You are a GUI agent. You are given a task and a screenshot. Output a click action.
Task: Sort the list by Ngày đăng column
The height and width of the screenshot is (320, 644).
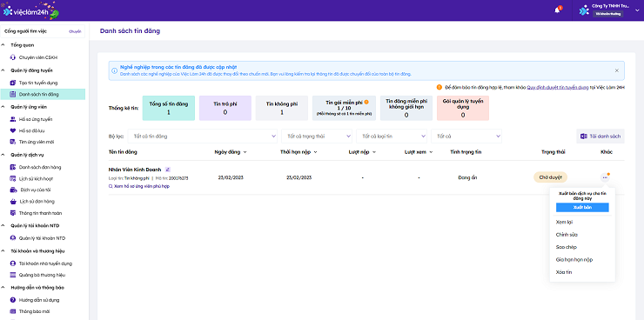[231, 152]
